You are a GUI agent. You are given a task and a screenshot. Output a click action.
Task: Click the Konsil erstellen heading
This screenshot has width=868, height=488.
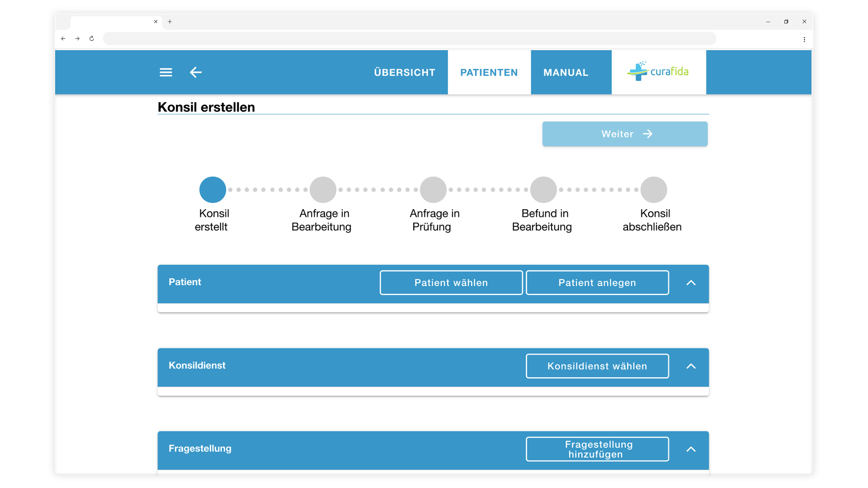coord(206,107)
